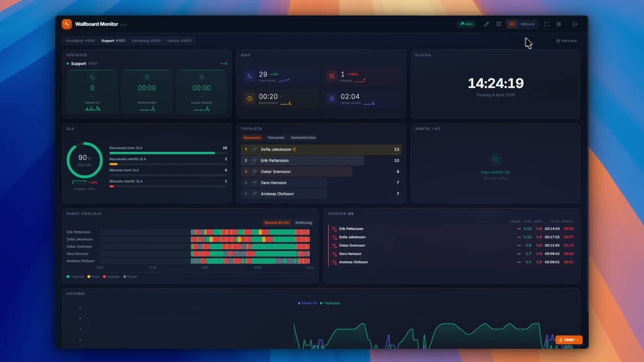Select the Kundtjänst #1000 queue tab
This screenshot has height=362, width=644.
point(80,41)
